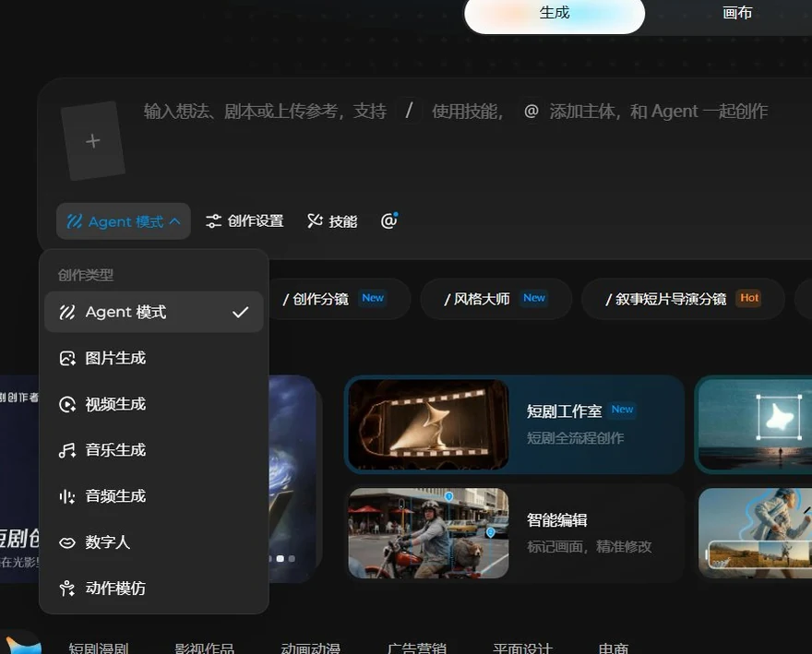Open the 技能 skills button
The width and height of the screenshot is (812, 654).
click(x=332, y=221)
